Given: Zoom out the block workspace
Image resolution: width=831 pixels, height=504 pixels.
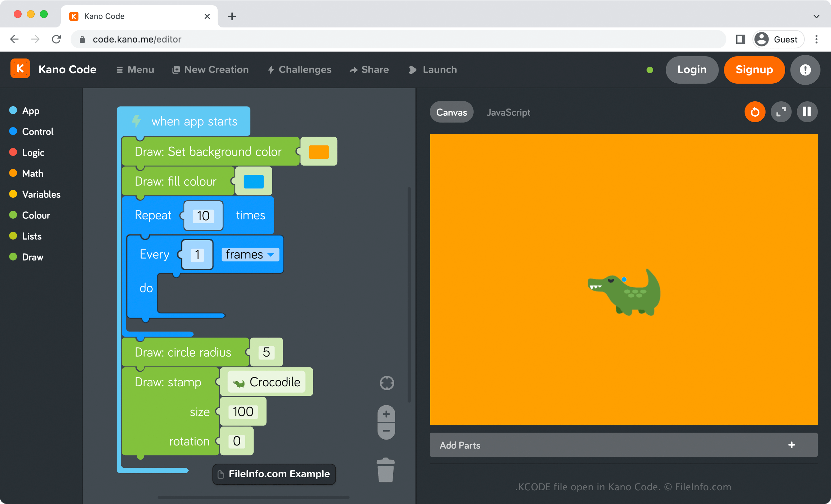Looking at the screenshot, I should click(386, 431).
